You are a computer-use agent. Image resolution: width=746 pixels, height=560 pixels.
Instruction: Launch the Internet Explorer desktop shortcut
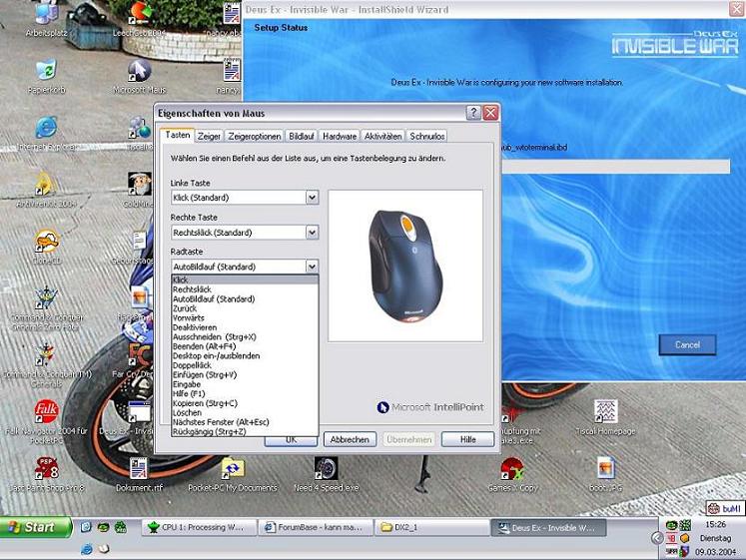pos(47,133)
